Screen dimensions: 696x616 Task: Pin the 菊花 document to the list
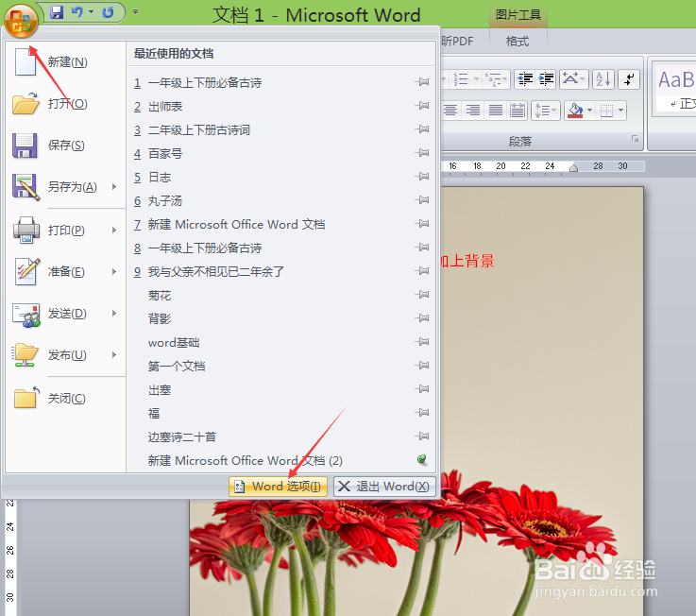click(x=422, y=295)
